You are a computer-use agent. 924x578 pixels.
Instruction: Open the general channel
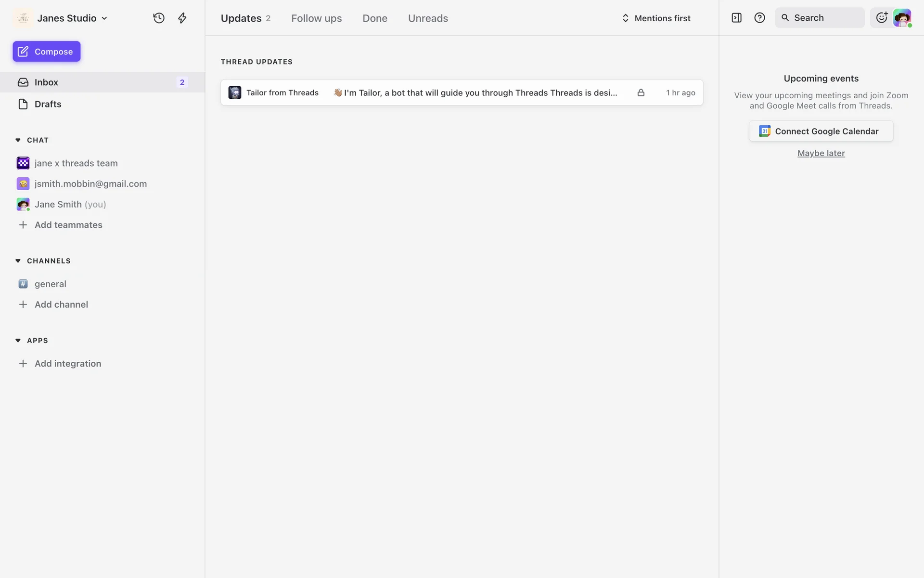click(x=50, y=284)
